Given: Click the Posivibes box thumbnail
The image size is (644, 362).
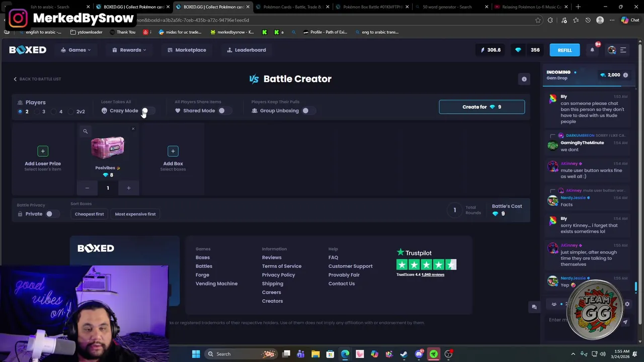Looking at the screenshot, I should [x=108, y=148].
